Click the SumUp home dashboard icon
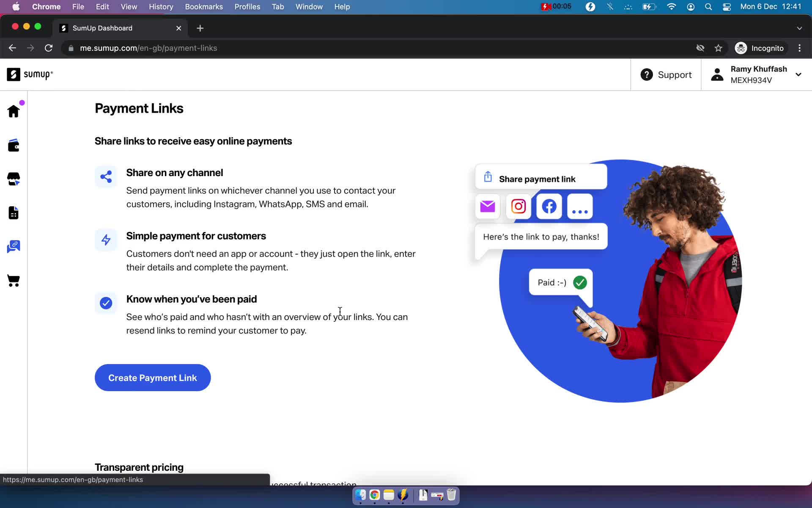Screen dimensions: 812x508 14,112
